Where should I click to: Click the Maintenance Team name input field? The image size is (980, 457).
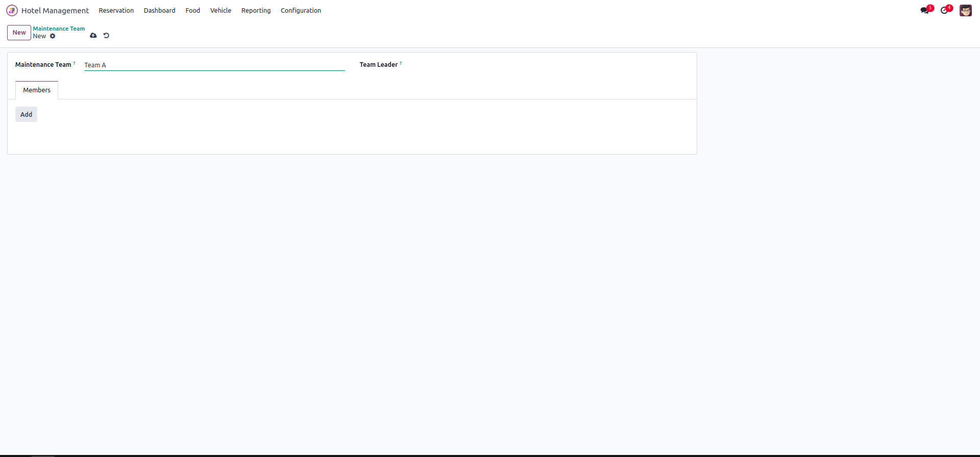click(214, 65)
